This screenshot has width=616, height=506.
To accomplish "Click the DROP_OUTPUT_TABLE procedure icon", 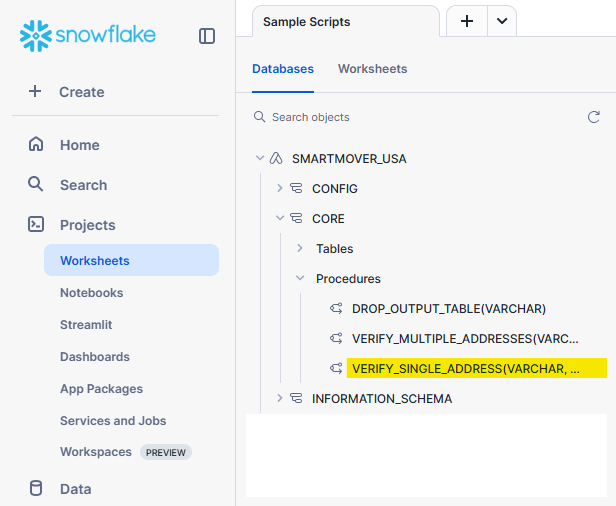I will coord(336,308).
